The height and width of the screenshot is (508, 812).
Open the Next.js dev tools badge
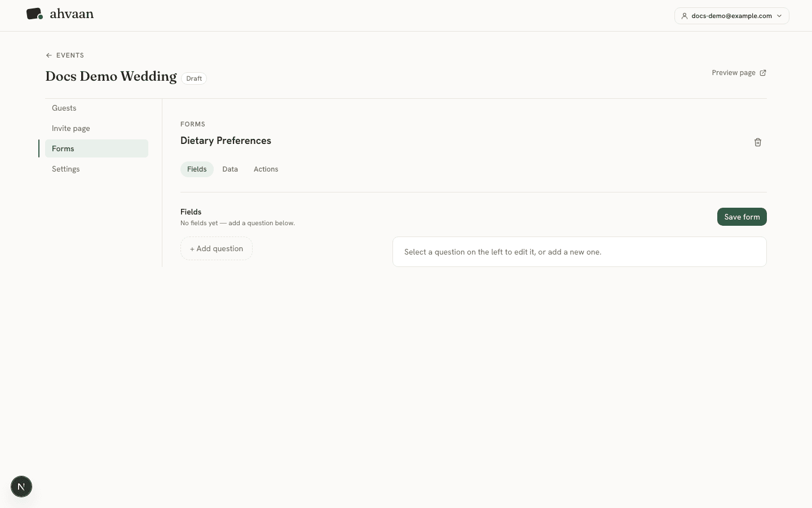pyautogui.click(x=21, y=487)
